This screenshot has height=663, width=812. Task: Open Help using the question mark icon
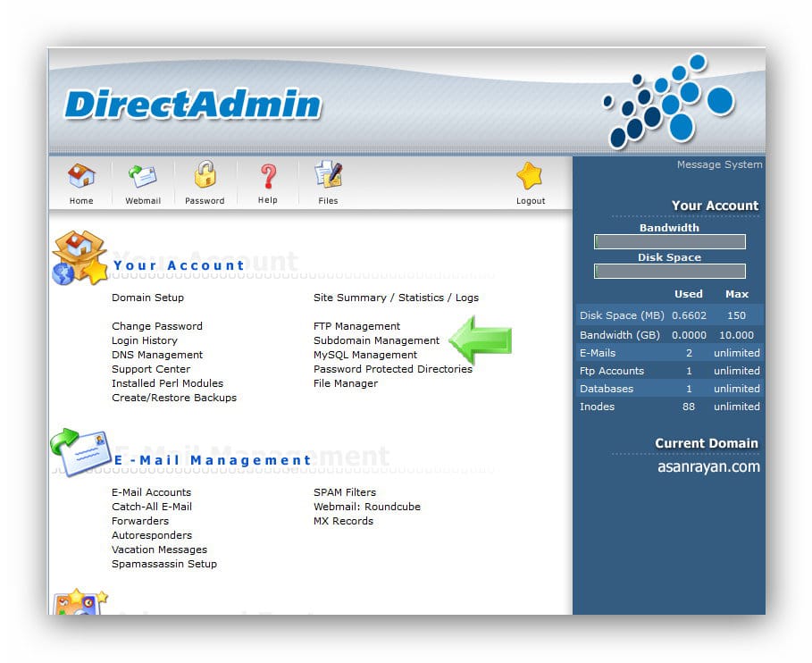coord(268,176)
